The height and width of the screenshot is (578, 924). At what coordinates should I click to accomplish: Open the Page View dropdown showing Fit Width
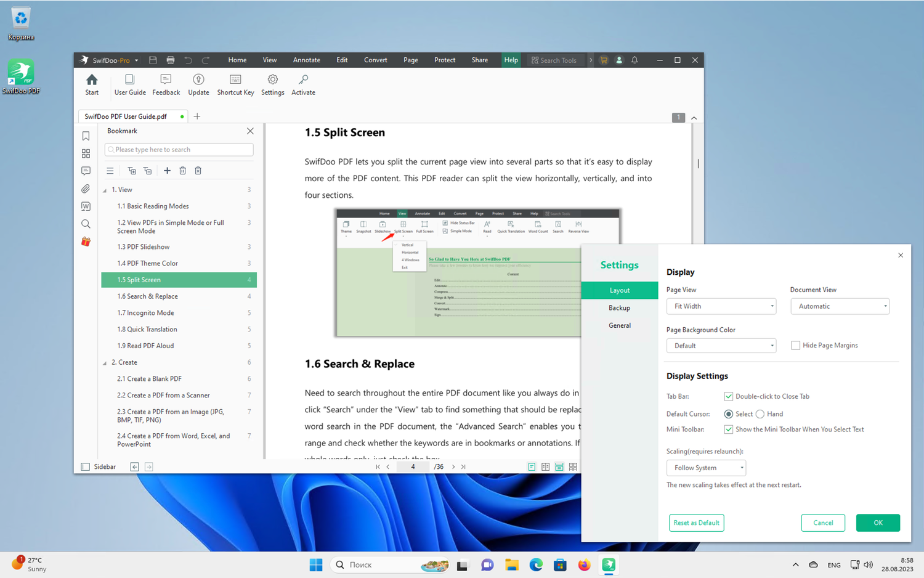pyautogui.click(x=721, y=306)
